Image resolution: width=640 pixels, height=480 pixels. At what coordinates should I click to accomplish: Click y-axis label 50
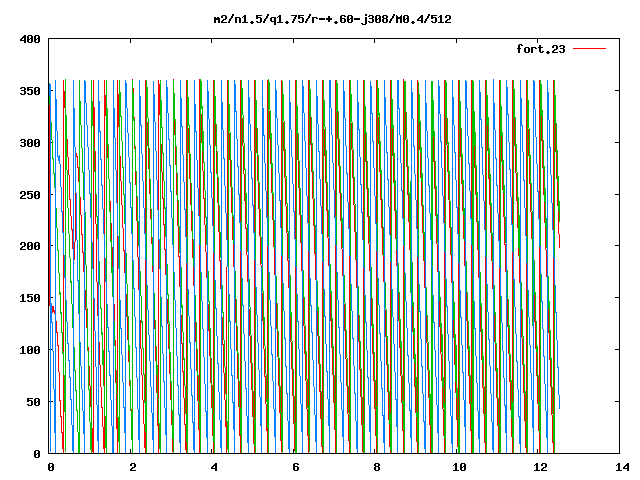click(33, 402)
